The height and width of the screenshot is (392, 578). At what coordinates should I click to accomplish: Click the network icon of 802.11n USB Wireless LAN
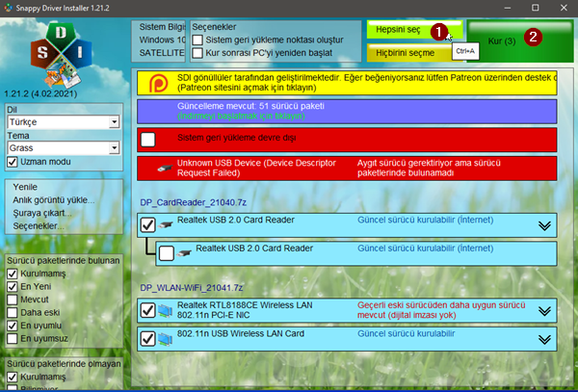tap(165, 339)
